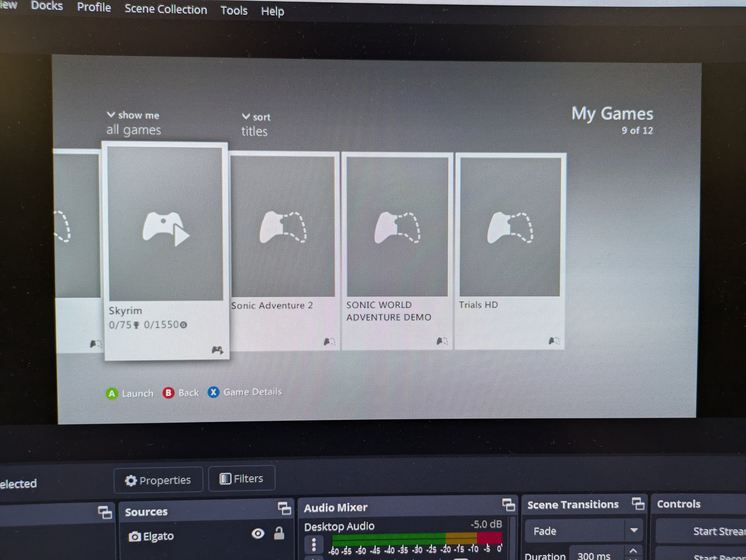This screenshot has width=746, height=560.
Task: Expand the 'sort' chevron in preview
Action: coord(246,117)
